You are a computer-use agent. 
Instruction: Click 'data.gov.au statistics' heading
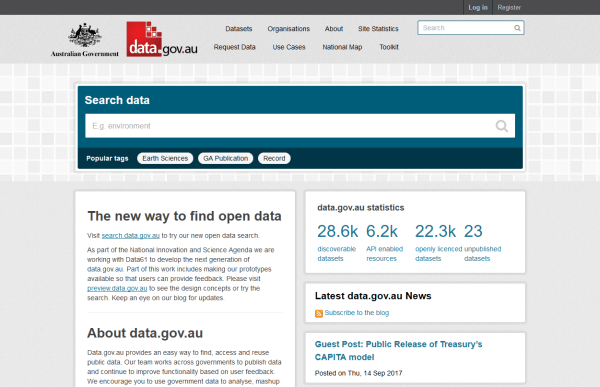point(360,208)
